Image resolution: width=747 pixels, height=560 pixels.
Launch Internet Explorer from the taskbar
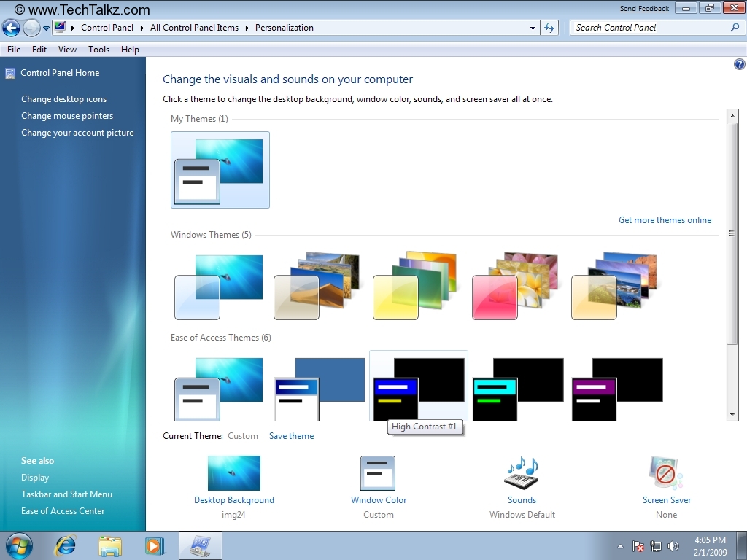click(66, 545)
